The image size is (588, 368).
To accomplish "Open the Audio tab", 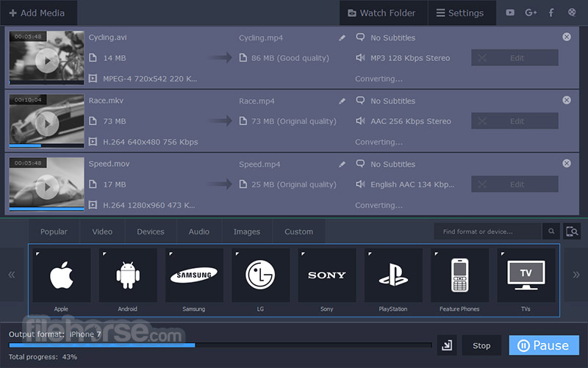I will pos(199,231).
